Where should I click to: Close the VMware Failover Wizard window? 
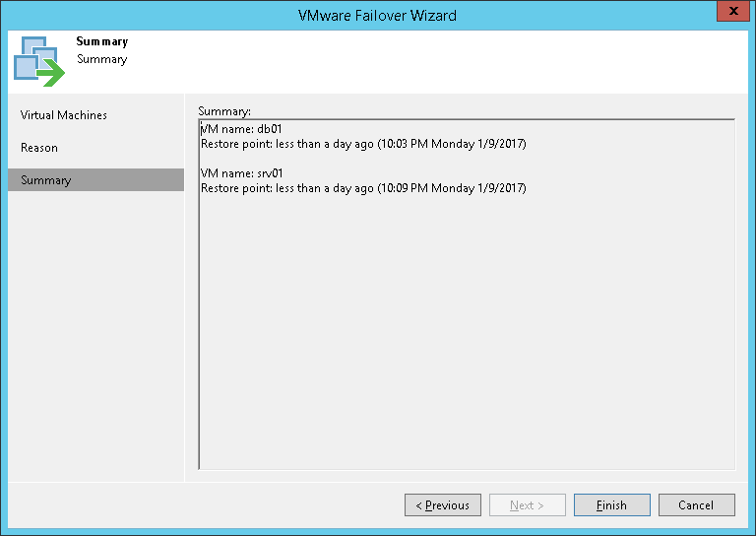(732, 11)
